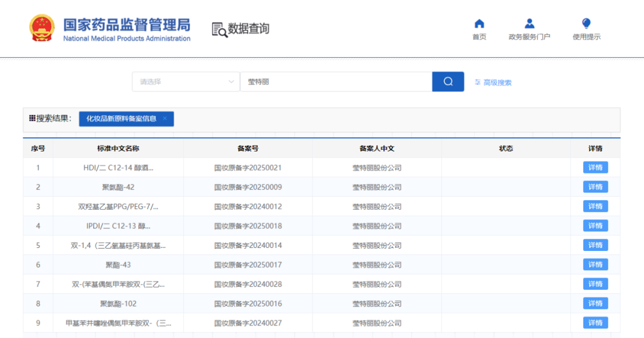Go to 首页 home icon
This screenshot has height=338, width=644.
point(479,23)
